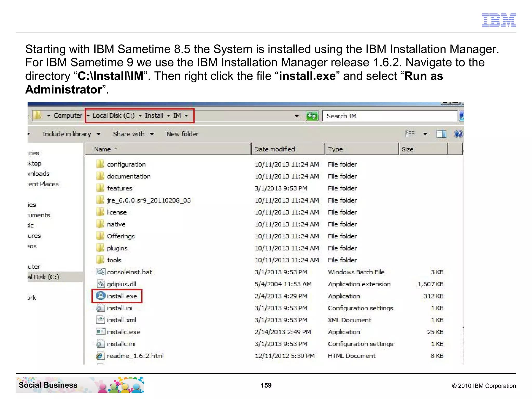Click the IM breadcrumb segment
532x399 pixels.
pyautogui.click(x=177, y=115)
